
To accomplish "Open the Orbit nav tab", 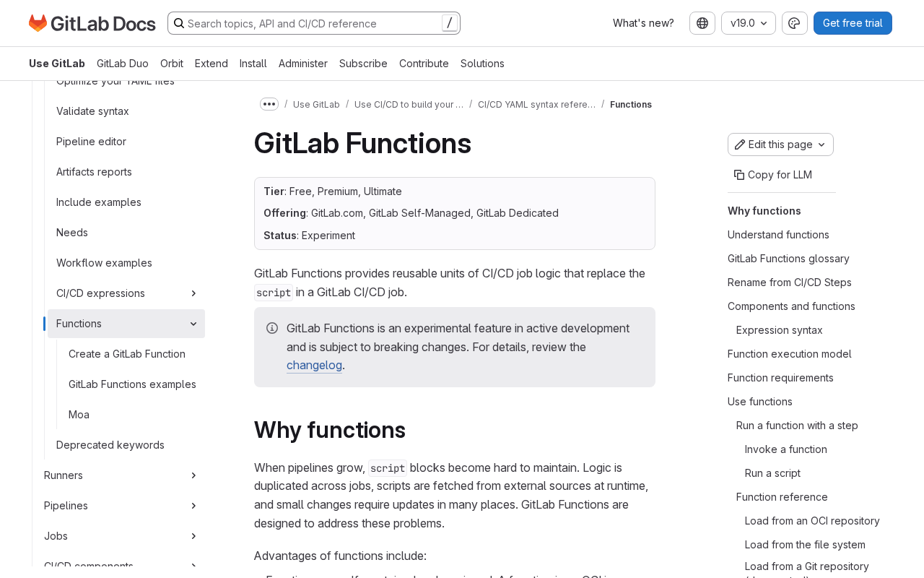I will click(x=172, y=64).
